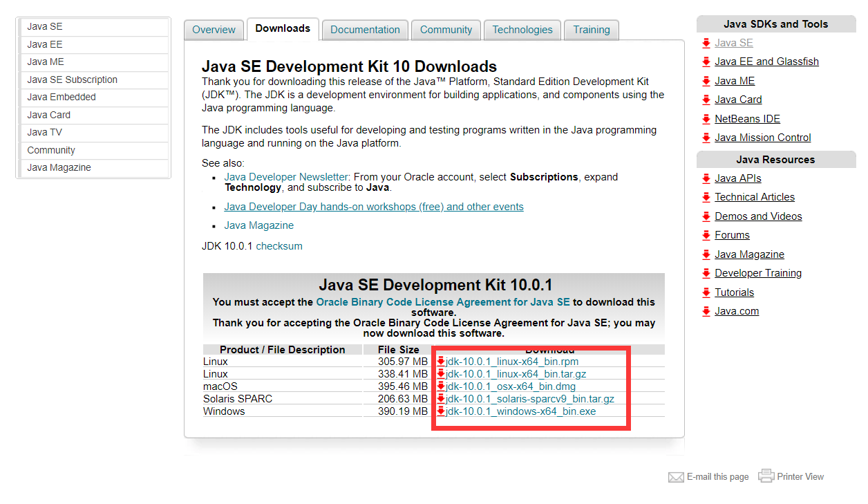Screen dimensions: 868x504
Task: Switch to the Technologies tab
Action: [x=522, y=30]
